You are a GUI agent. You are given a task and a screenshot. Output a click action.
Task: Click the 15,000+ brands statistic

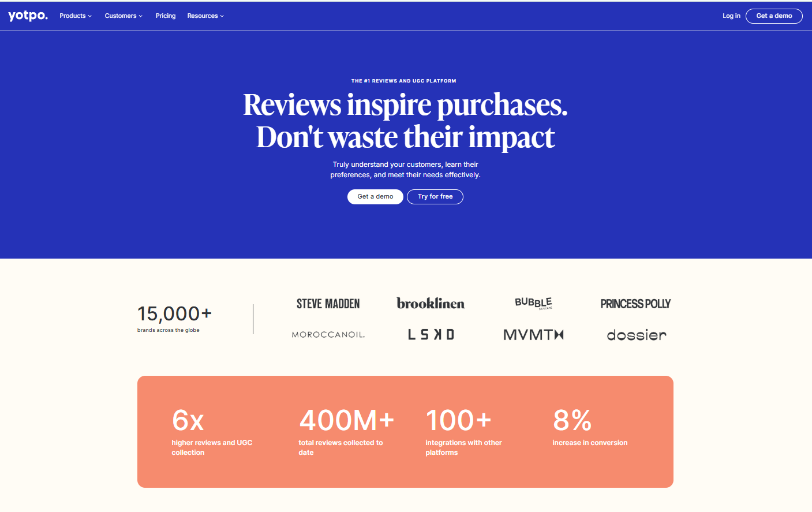174,315
